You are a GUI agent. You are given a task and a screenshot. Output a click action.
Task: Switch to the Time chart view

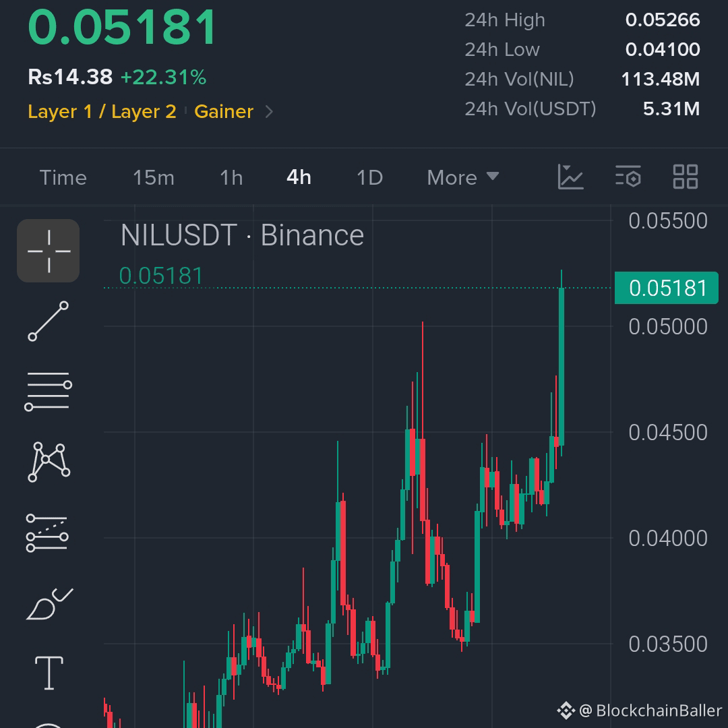coord(63,177)
